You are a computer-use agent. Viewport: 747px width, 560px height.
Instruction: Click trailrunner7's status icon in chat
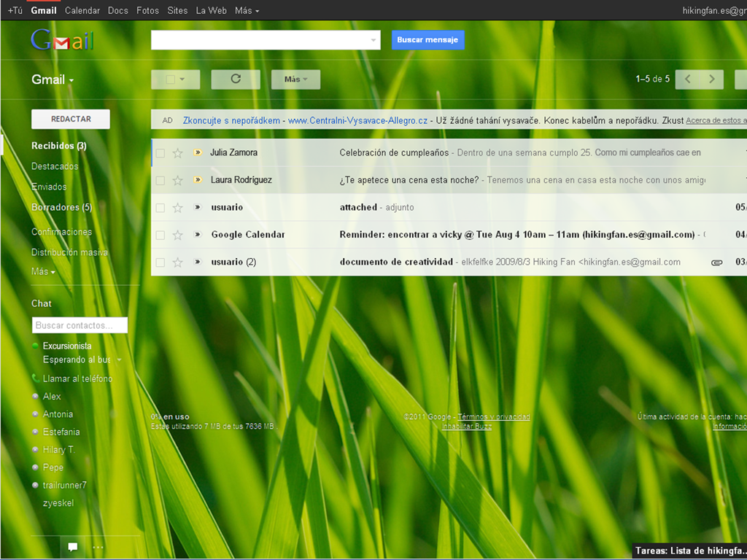[x=35, y=485]
